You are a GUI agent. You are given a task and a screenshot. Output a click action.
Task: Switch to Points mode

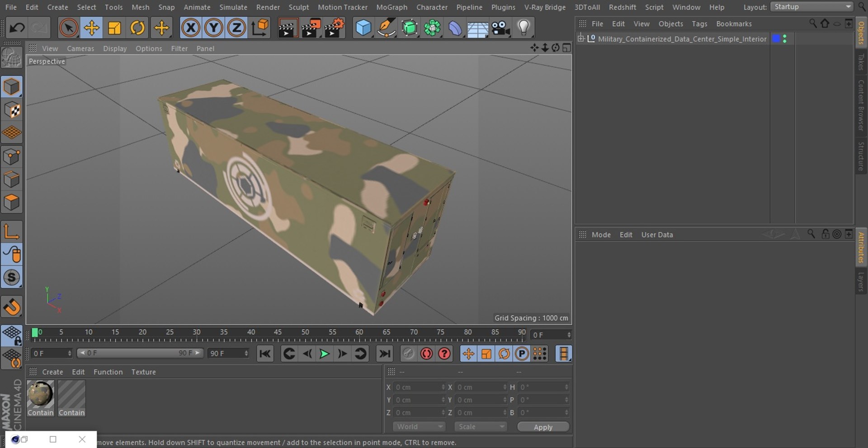(x=12, y=157)
